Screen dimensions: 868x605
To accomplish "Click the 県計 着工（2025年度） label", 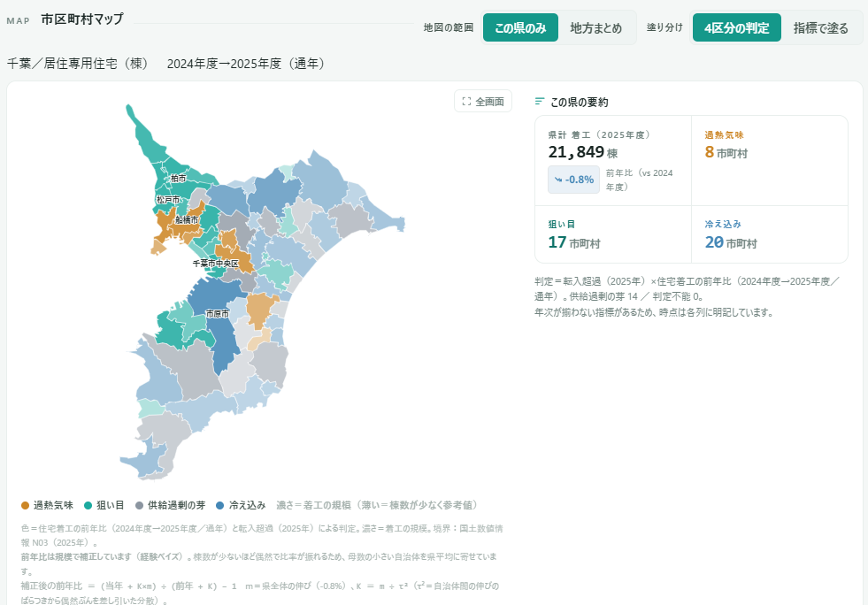I will [x=600, y=135].
